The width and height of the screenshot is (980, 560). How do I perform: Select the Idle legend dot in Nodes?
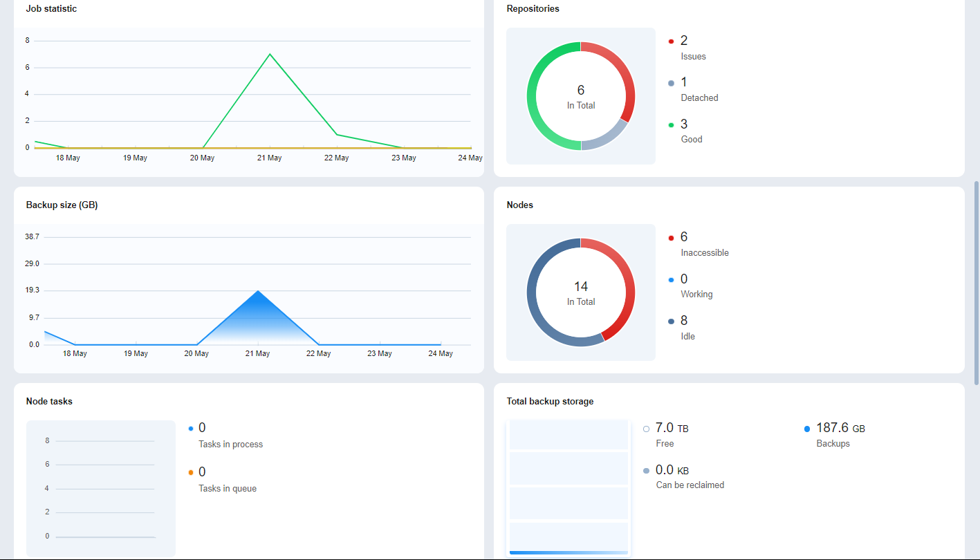tap(671, 321)
